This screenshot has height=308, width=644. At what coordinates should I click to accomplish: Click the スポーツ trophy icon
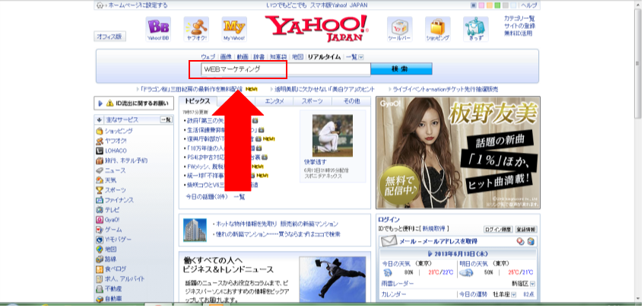click(99, 190)
